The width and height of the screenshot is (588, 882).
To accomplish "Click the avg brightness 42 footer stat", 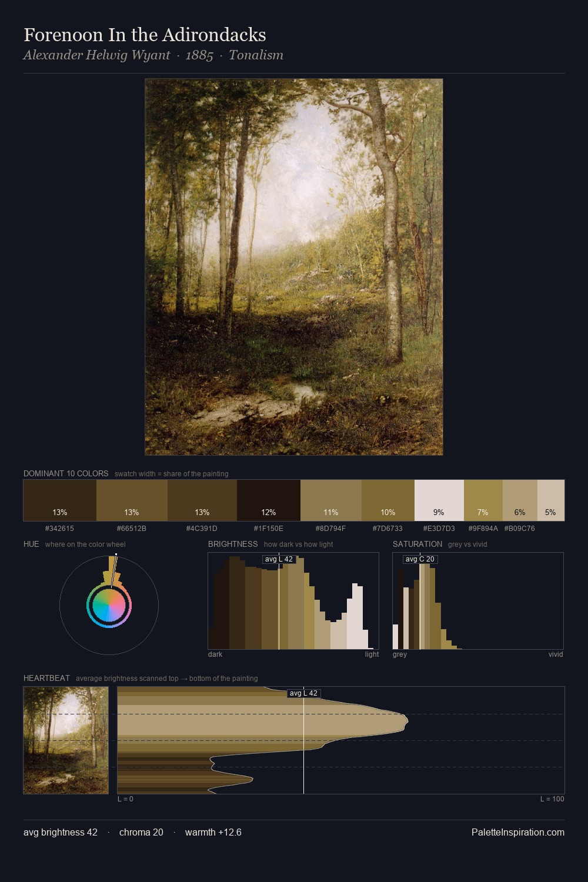I will [61, 832].
